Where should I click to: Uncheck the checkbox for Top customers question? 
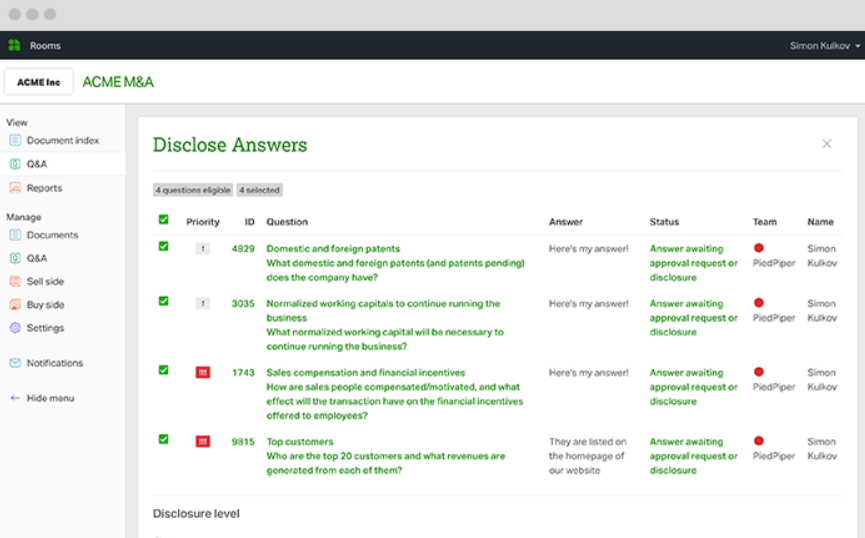tap(164, 439)
